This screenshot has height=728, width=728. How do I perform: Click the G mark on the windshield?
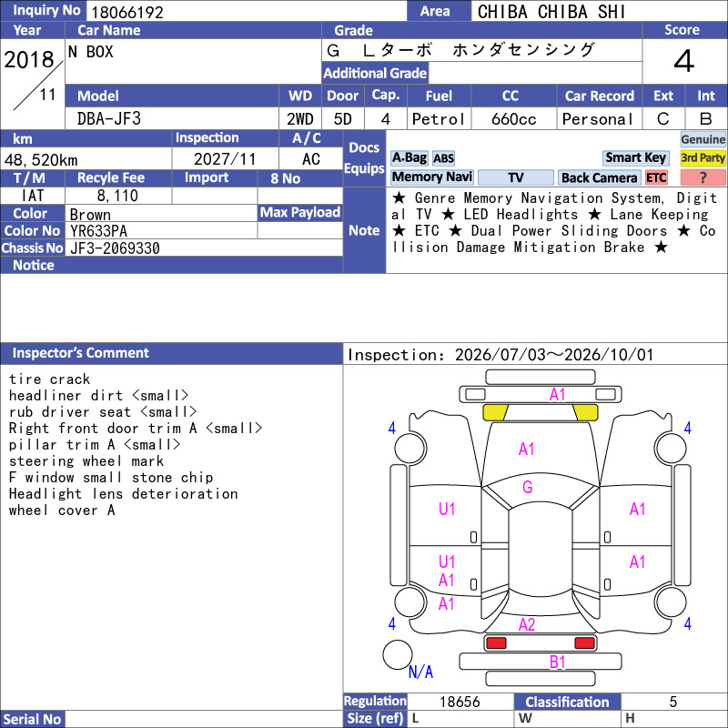[x=528, y=487]
